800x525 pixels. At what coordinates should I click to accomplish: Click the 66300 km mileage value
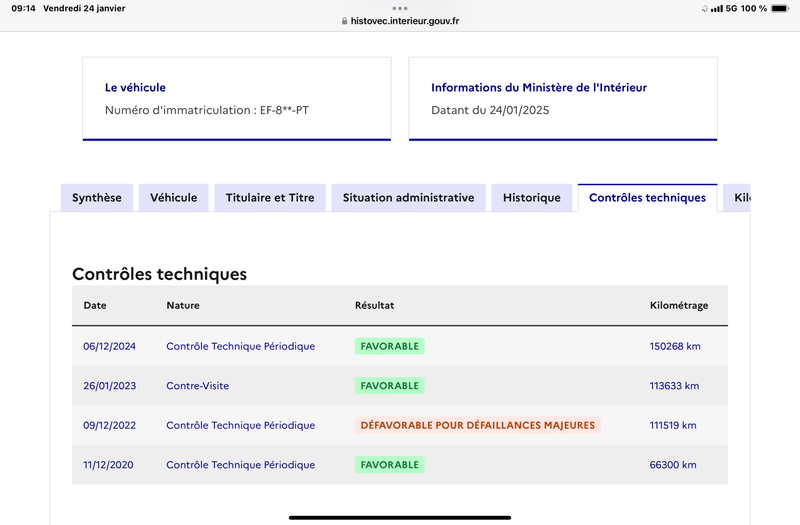(673, 465)
